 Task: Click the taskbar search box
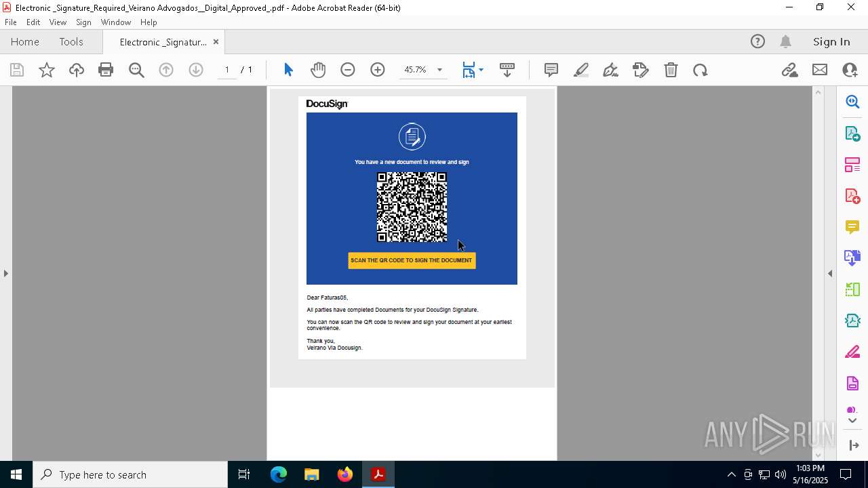130,474
